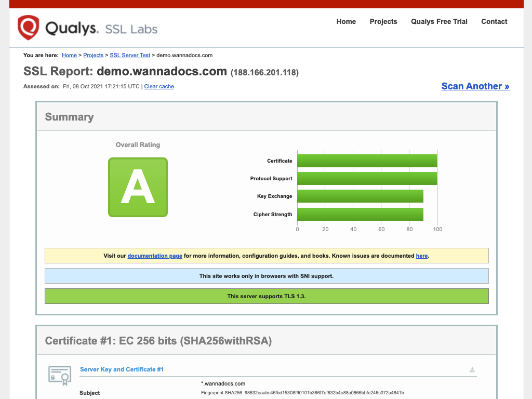
Task: Click the Qualys shield logo icon
Action: point(28,27)
